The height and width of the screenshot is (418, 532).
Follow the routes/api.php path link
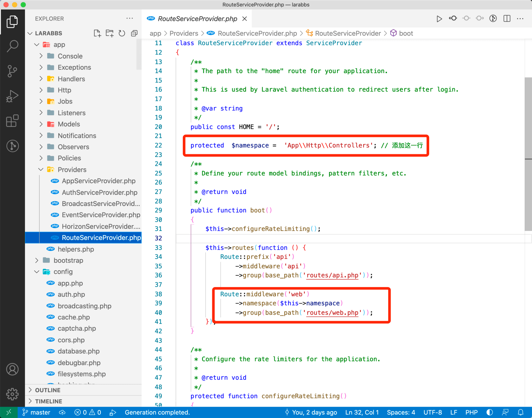[332, 275]
